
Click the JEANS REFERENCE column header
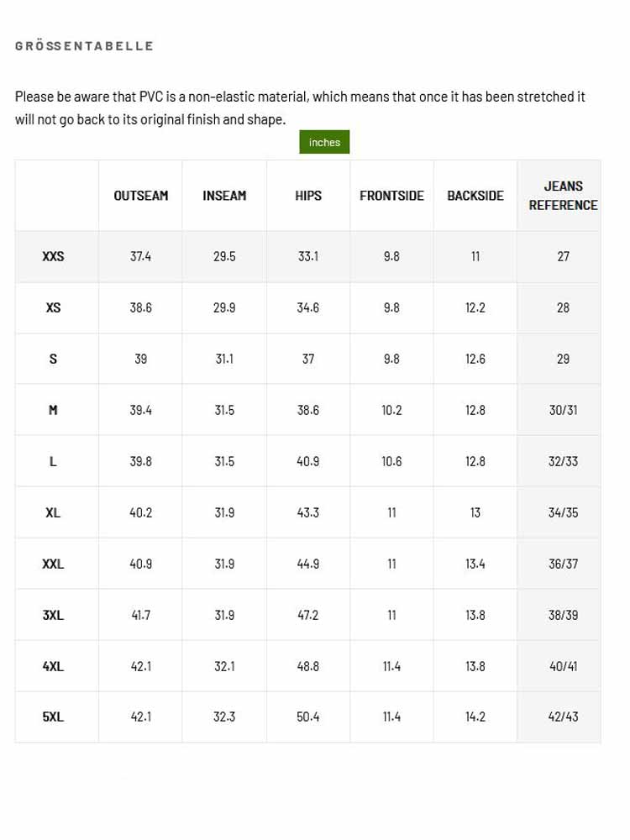(x=563, y=196)
